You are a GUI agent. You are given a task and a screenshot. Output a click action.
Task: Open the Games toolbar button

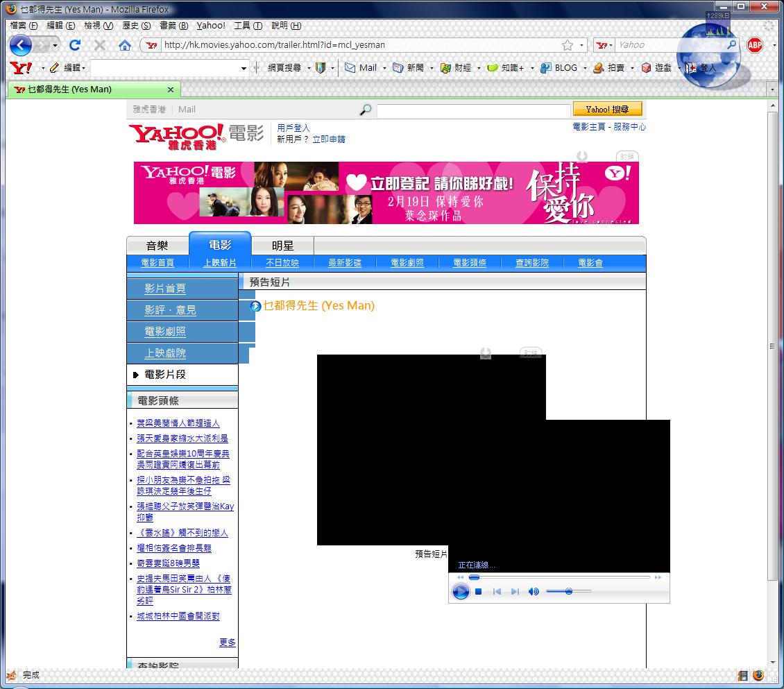[656, 67]
